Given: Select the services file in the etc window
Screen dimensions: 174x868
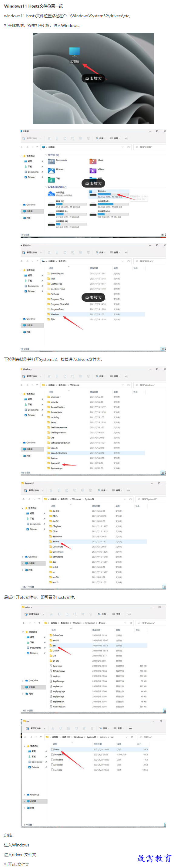Looking at the screenshot, I should (x=99, y=770).
